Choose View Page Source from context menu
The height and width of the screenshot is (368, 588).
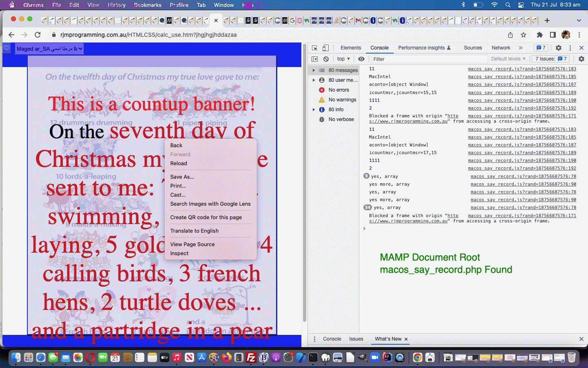click(192, 244)
